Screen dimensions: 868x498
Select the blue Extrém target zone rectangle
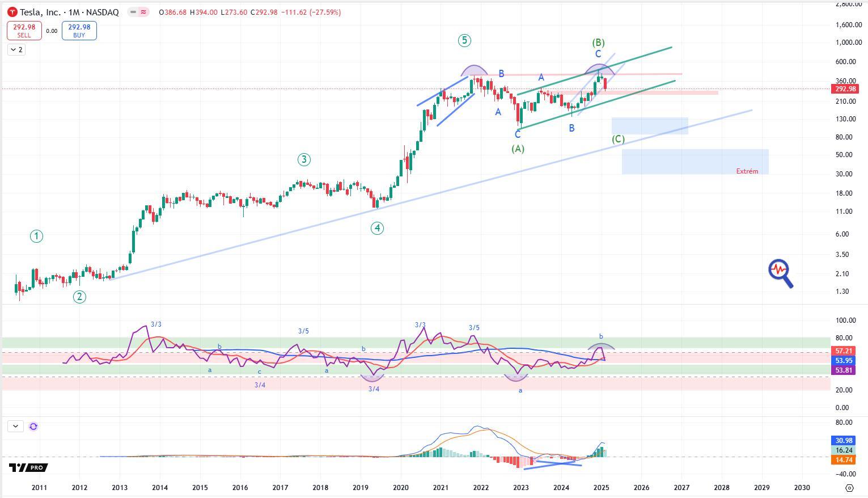click(695, 162)
